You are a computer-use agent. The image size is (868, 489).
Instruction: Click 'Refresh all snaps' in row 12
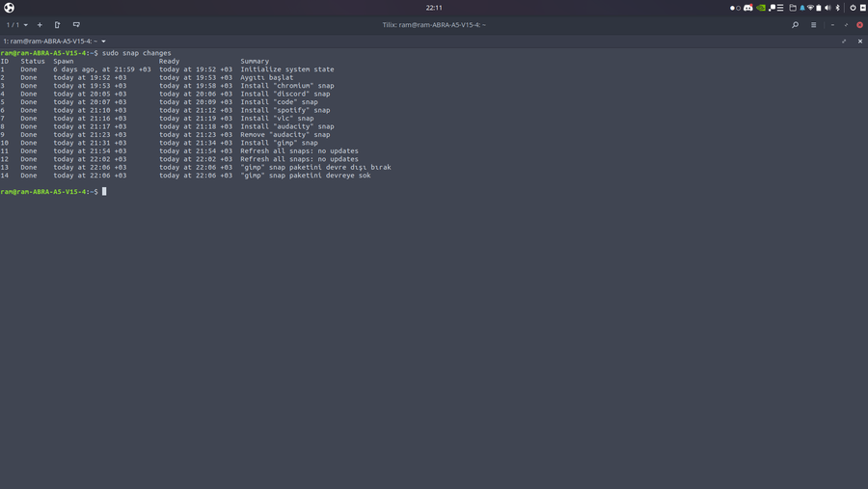click(x=275, y=159)
